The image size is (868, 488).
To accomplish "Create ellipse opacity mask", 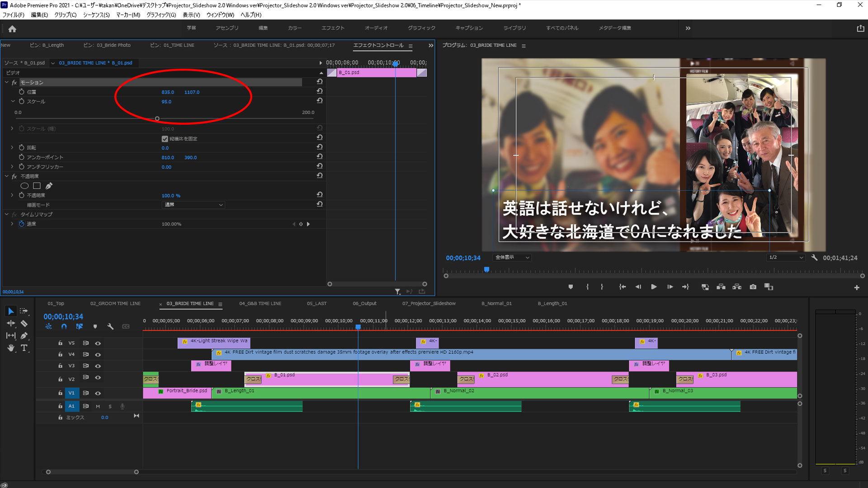I will click(x=25, y=186).
